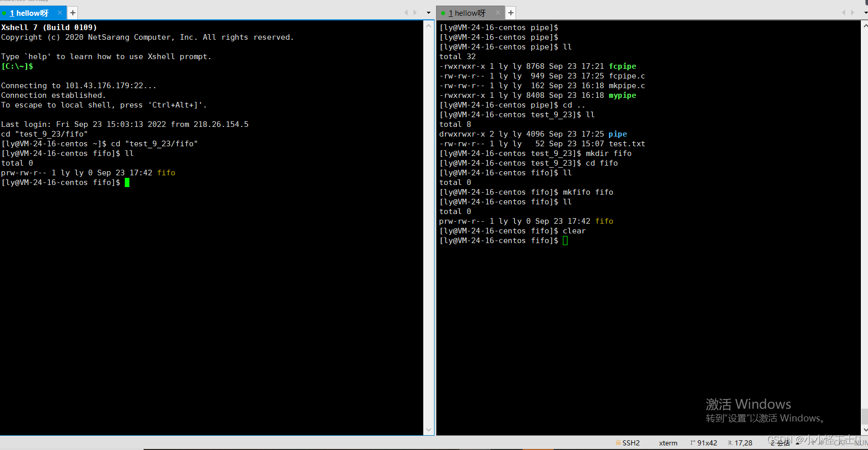
Task: Click the 'mkdir fifo' command line
Action: 609,153
